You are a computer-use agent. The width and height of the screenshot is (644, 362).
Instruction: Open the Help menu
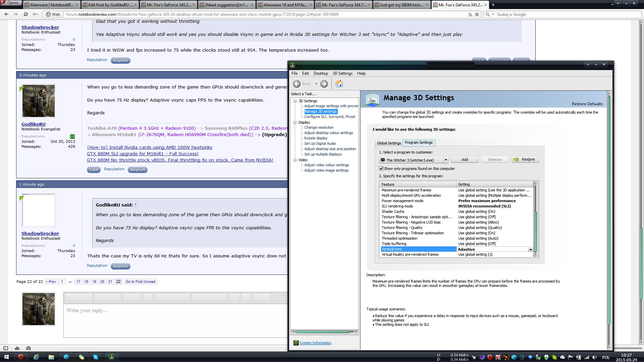click(361, 73)
